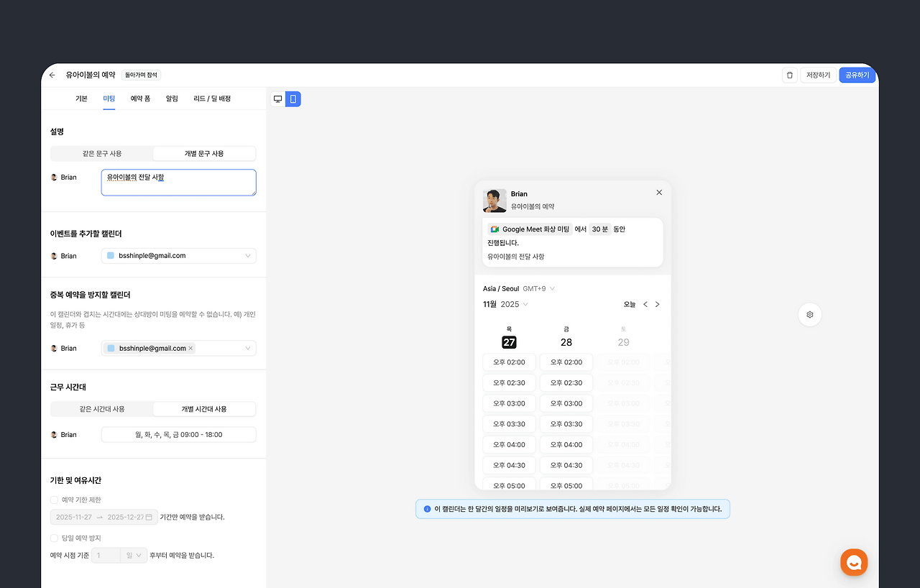Open the 알림 tab
This screenshot has height=588, width=920.
(172, 98)
